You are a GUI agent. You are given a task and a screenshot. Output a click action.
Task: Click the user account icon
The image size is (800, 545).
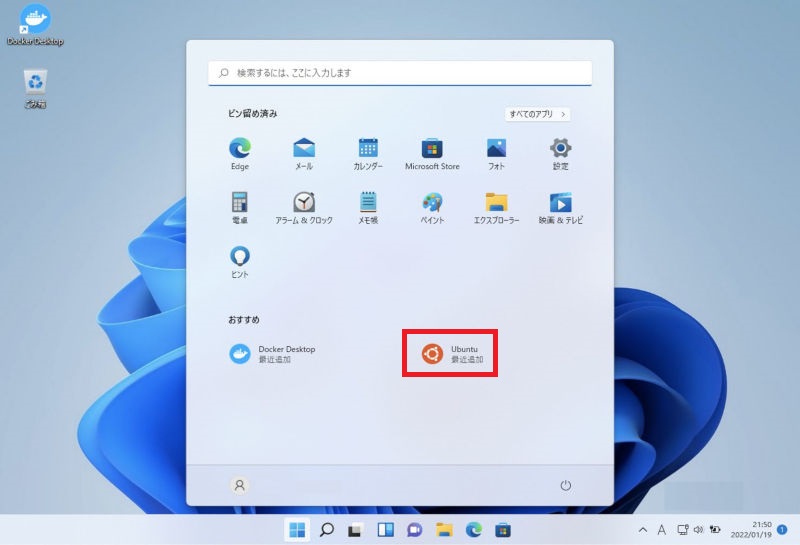(239, 485)
